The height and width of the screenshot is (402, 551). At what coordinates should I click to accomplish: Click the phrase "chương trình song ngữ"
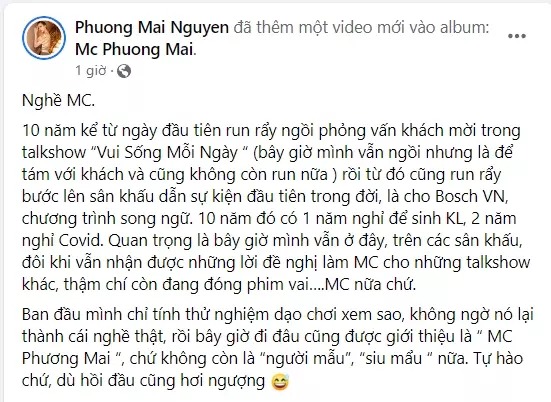click(107, 219)
